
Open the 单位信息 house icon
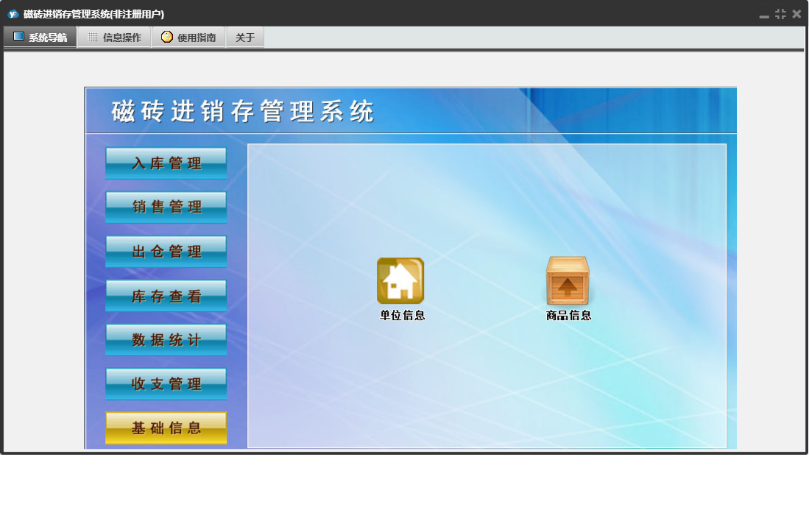click(x=400, y=281)
